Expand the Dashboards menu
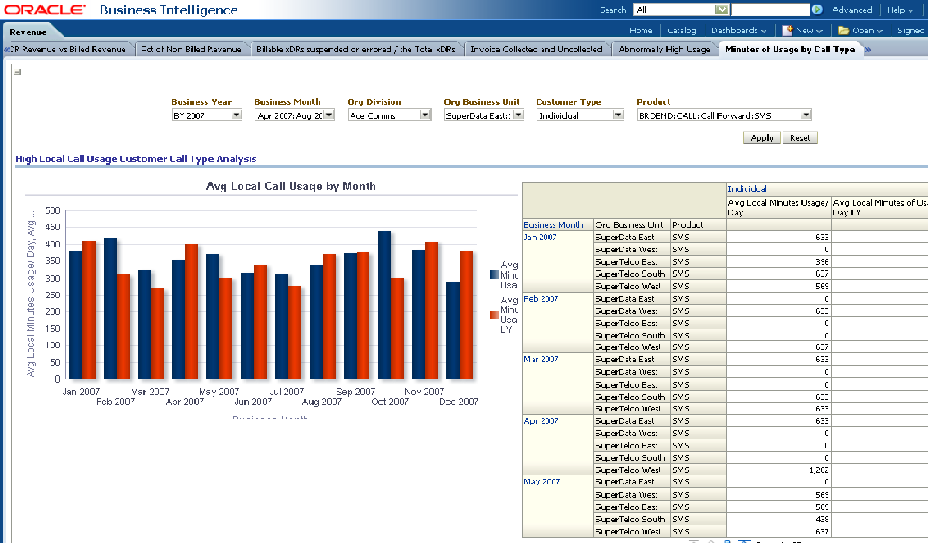Viewport: 928px width, 543px height. (x=739, y=30)
